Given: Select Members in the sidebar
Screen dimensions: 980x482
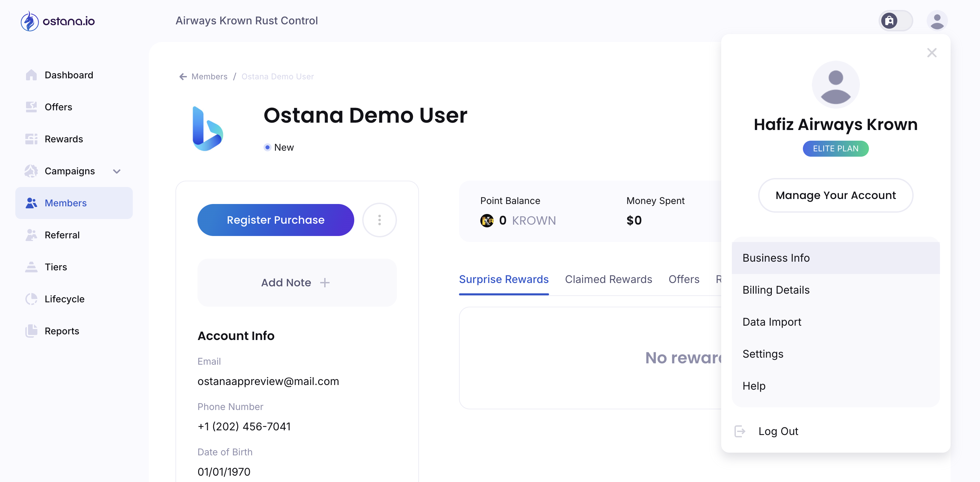Looking at the screenshot, I should pyautogui.click(x=74, y=203).
